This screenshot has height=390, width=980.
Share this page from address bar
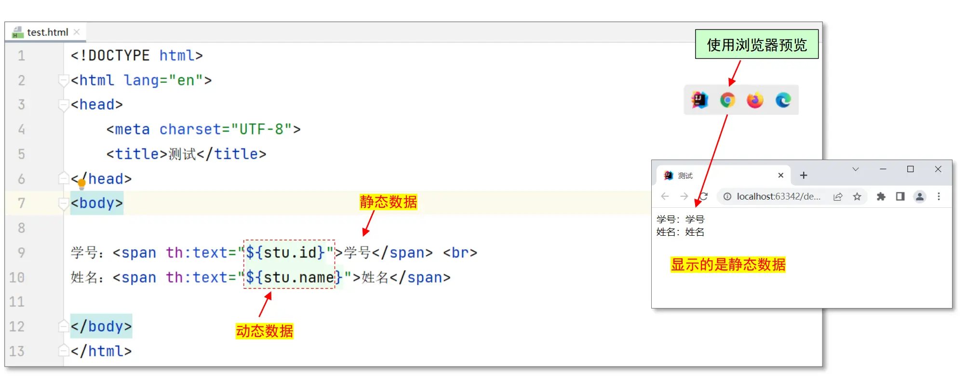(x=838, y=196)
